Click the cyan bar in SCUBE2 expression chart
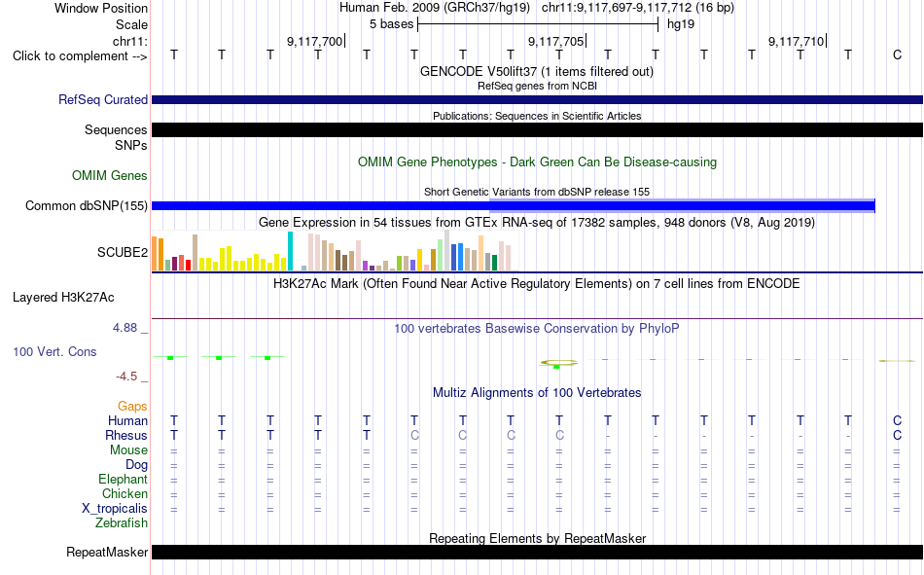This screenshot has height=575, width=924. [x=290, y=251]
